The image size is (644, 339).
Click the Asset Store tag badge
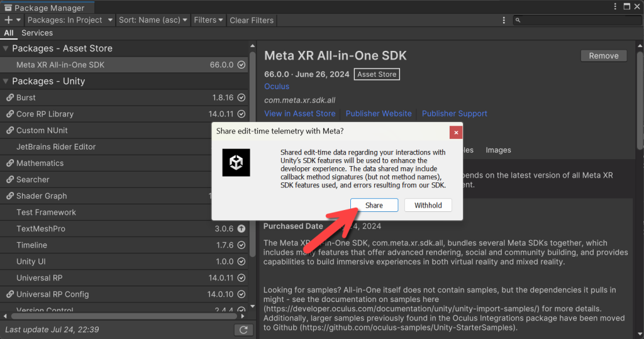coord(377,74)
